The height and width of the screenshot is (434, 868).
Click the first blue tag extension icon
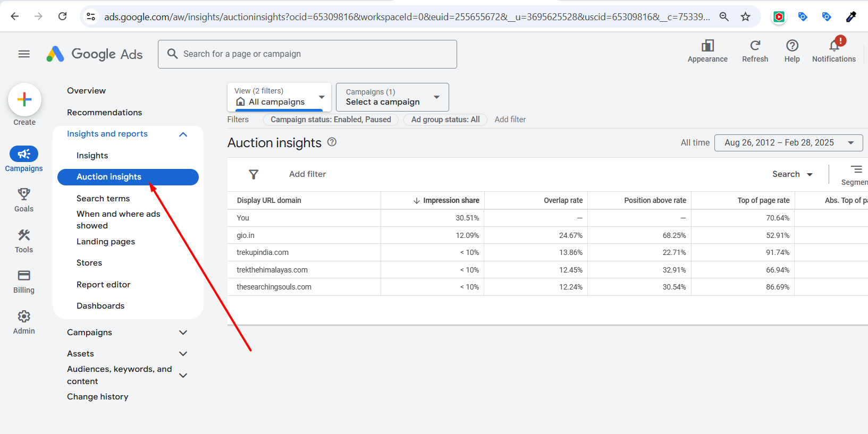tap(803, 17)
